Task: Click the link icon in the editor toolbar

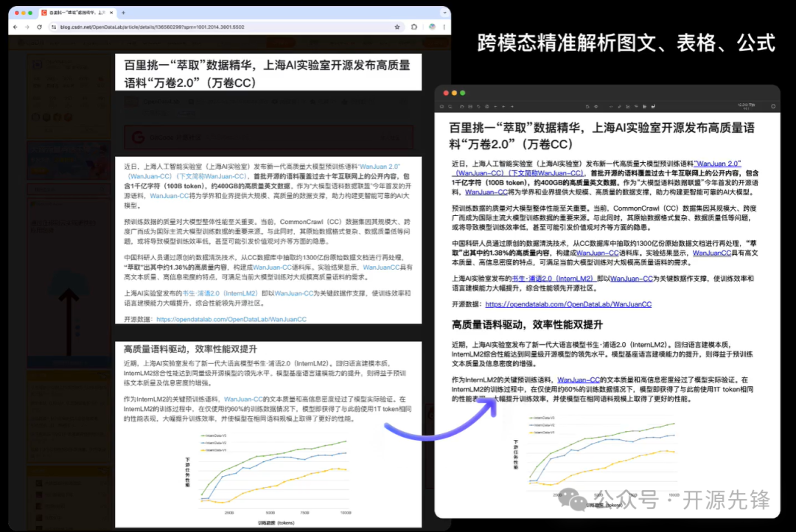Action: 619,107
